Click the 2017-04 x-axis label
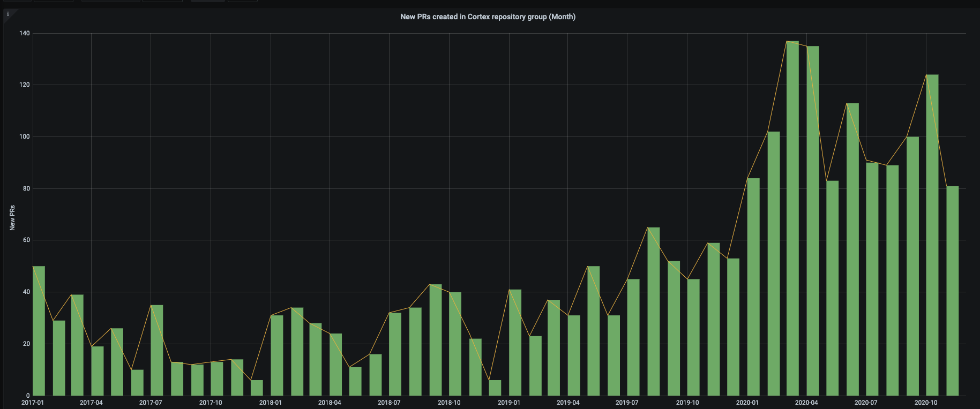 click(x=91, y=403)
